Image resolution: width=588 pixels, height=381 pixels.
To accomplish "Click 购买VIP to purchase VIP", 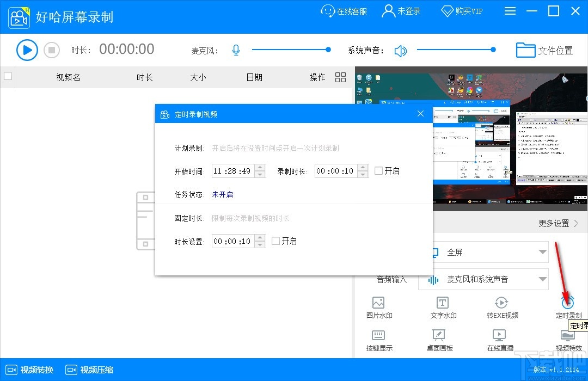I will pos(461,10).
